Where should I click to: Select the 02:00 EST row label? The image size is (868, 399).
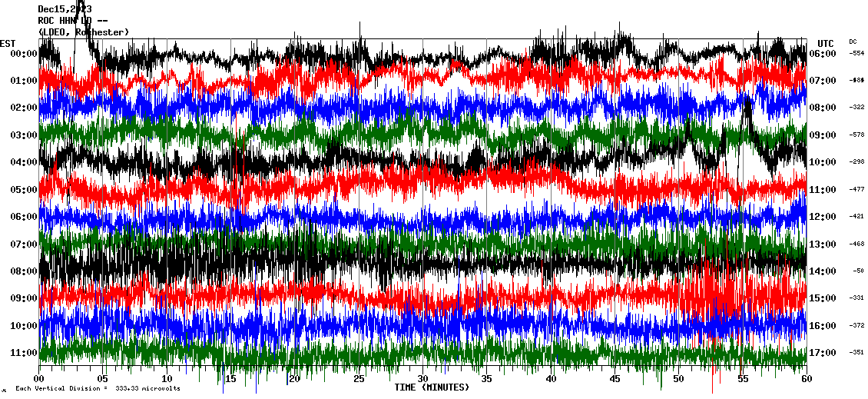pos(23,108)
